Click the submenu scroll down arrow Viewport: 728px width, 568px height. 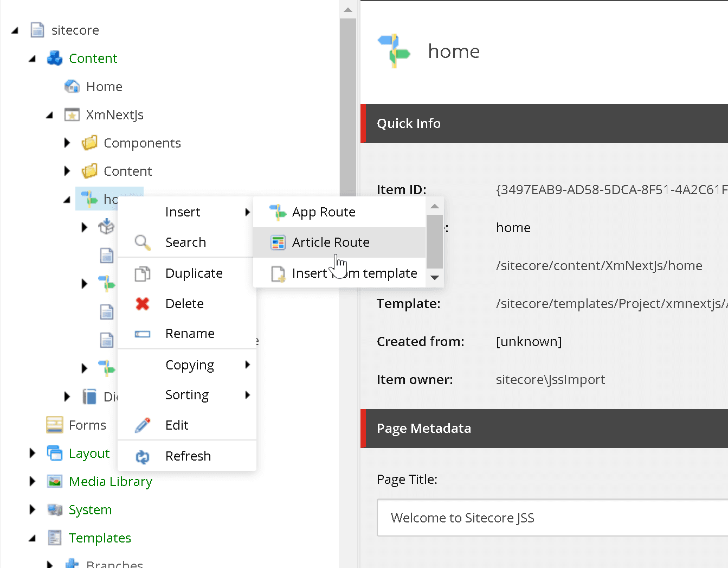[x=435, y=278]
